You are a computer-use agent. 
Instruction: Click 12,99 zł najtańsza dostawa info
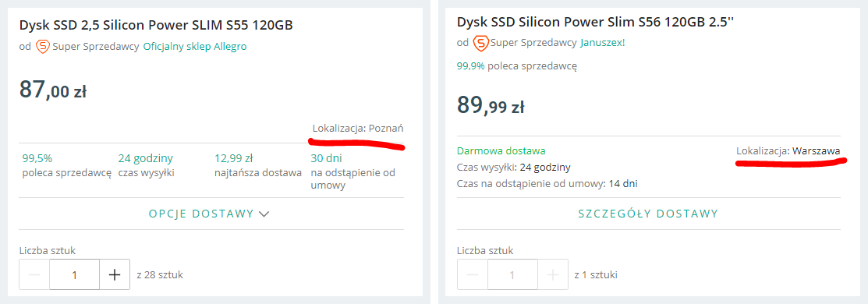[x=258, y=165]
